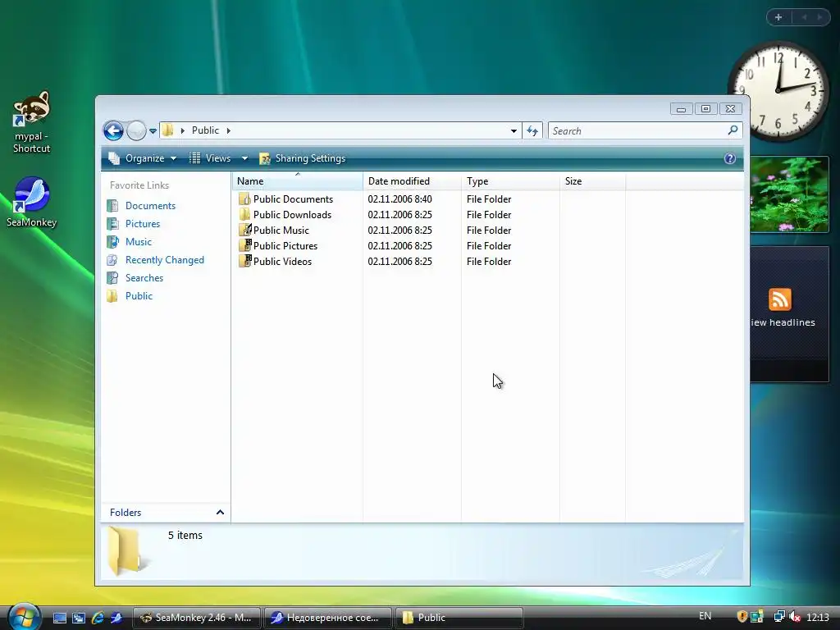Open the mypal Shortcut desktop icon

pos(32,121)
